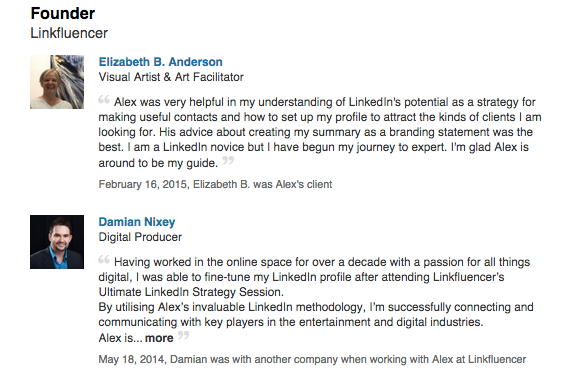580x382 pixels.
Task: Click the truncated 'Alex is...' text
Action: [x=121, y=338]
